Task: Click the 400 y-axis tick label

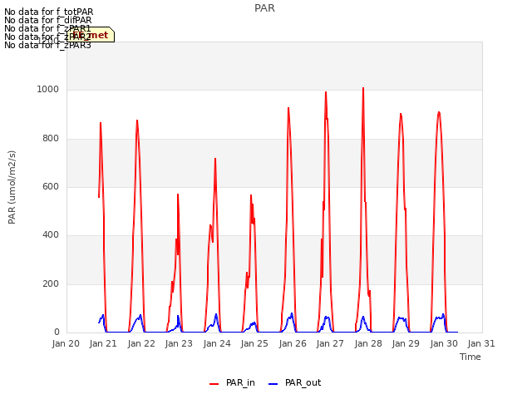Action: (51, 235)
